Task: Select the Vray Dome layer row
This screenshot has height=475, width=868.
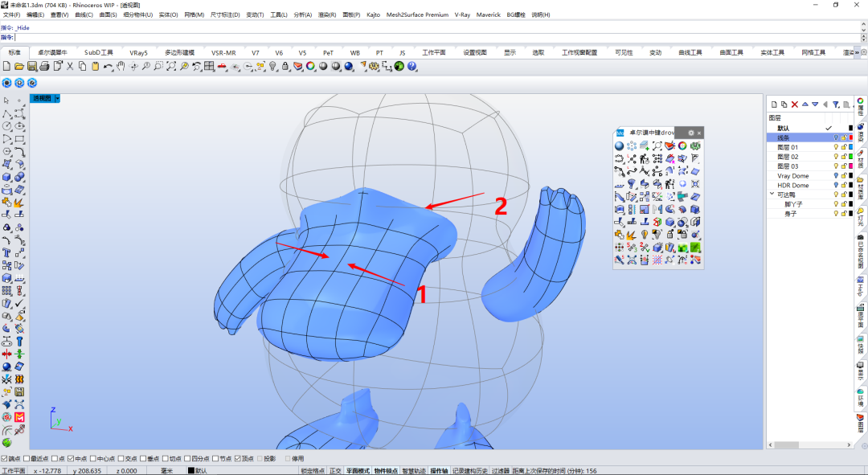Action: 810,175
